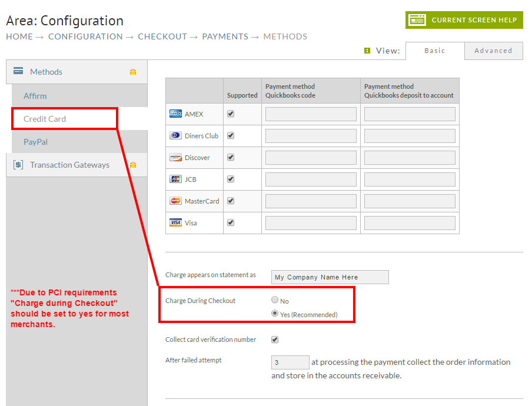Open Current Screen Help button

point(464,20)
